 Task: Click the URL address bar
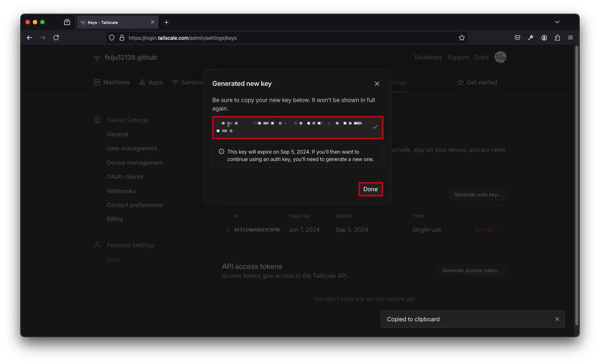point(287,38)
